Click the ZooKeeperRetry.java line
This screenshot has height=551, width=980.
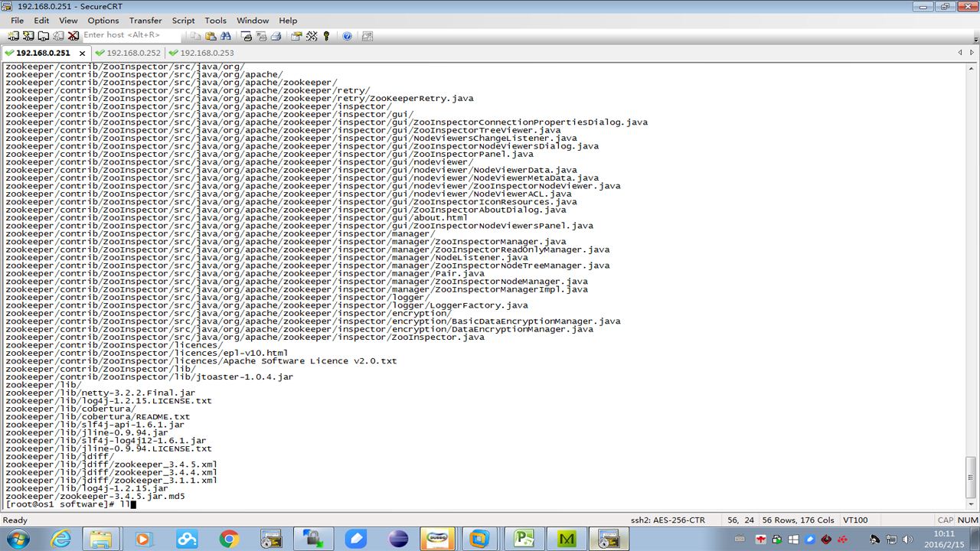tap(240, 99)
